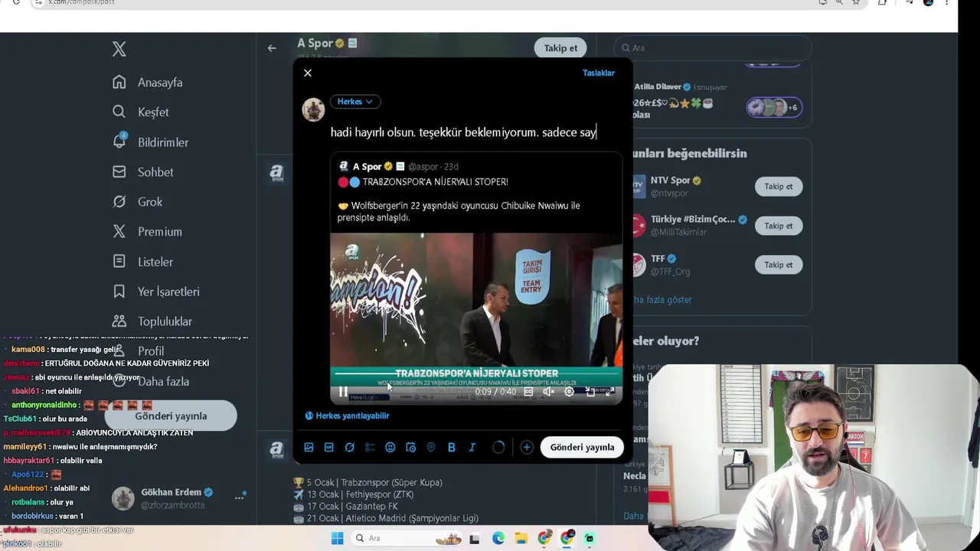Apply bold formatting
Screen dimensions: 980x551
452,447
